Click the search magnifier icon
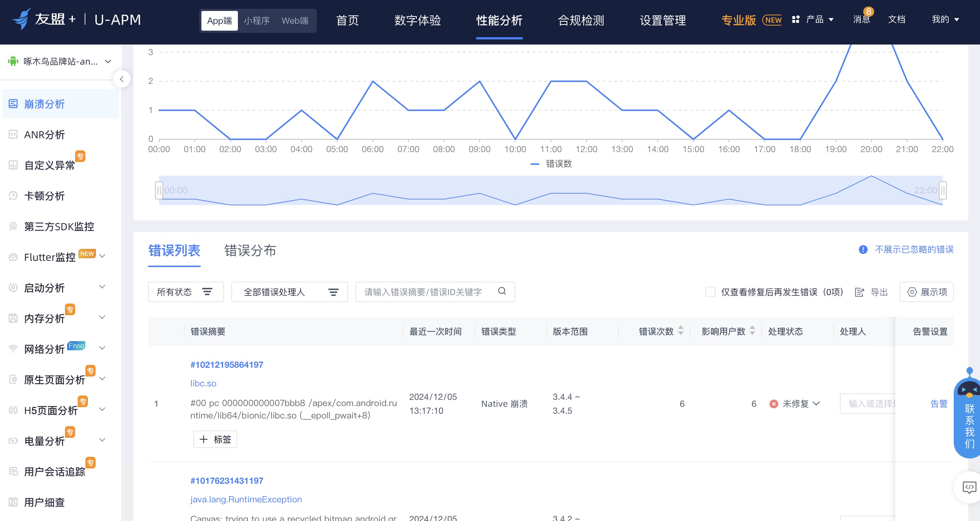 coord(502,291)
